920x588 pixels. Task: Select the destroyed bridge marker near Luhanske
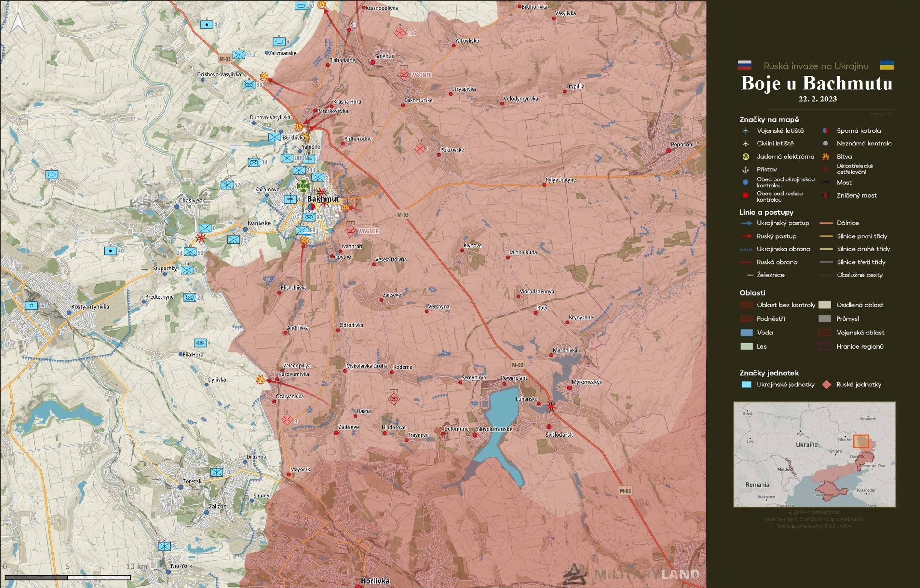coord(550,406)
